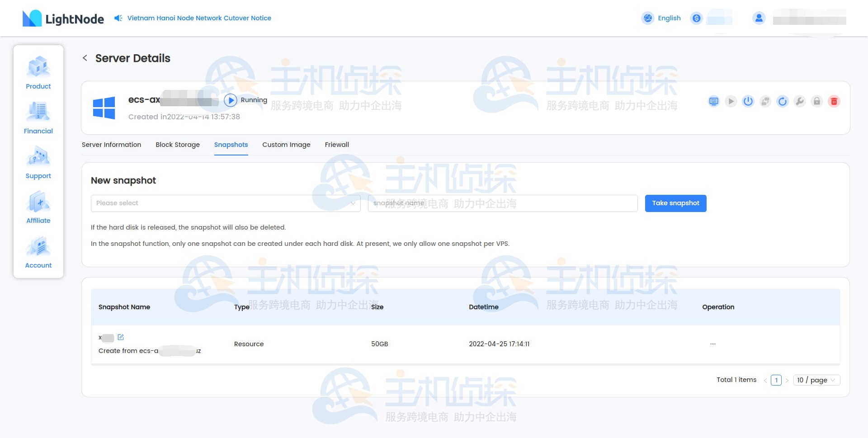Click the snapshot name input field

coord(502,203)
